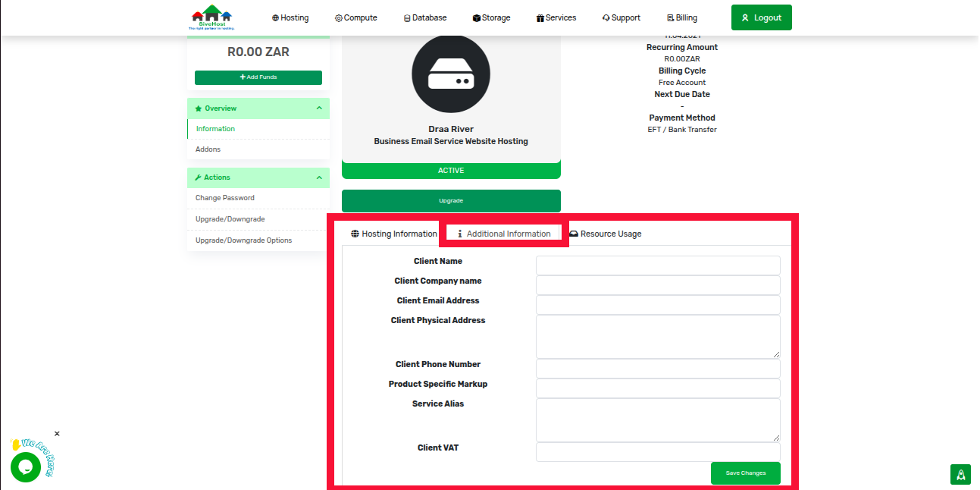Click the ACTIVE status bar
The height and width of the screenshot is (490, 980).
coord(451,171)
